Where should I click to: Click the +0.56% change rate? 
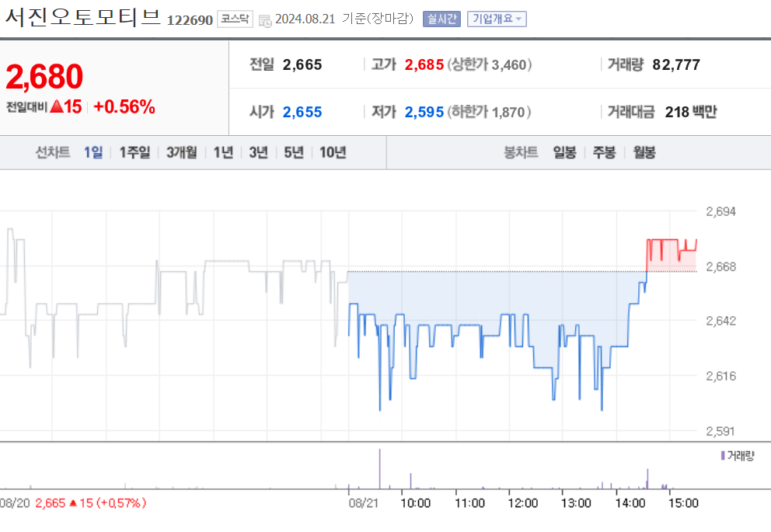[x=124, y=106]
